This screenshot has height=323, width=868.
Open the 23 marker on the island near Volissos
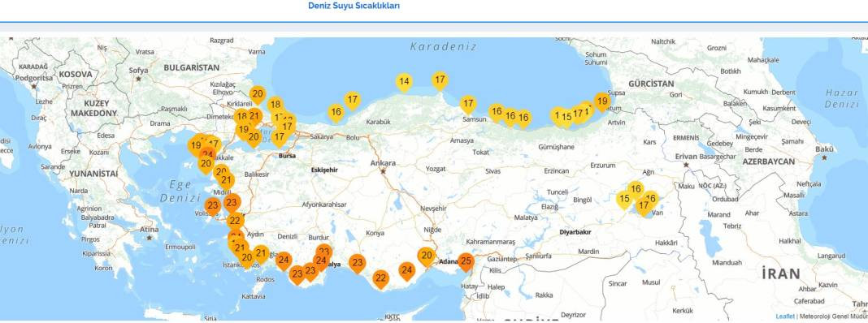point(213,206)
